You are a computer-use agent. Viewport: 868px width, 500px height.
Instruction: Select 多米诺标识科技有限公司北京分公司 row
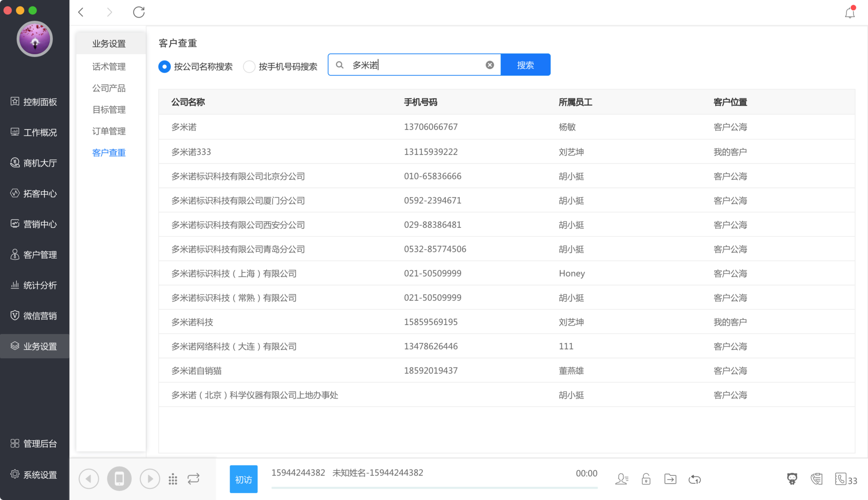point(506,176)
